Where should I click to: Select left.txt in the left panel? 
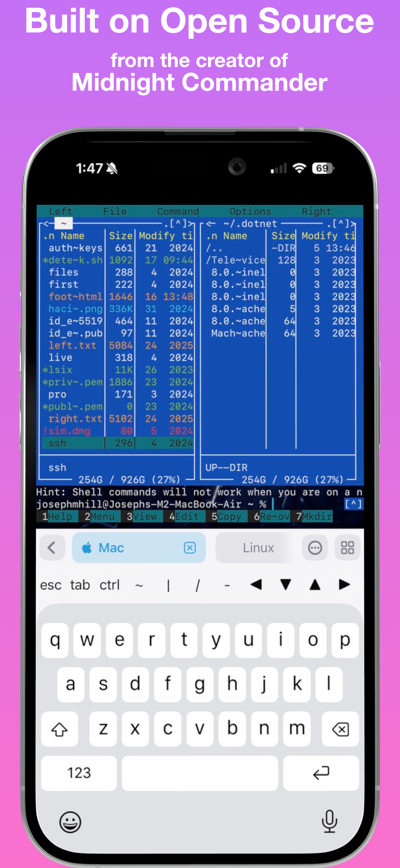(118, 346)
